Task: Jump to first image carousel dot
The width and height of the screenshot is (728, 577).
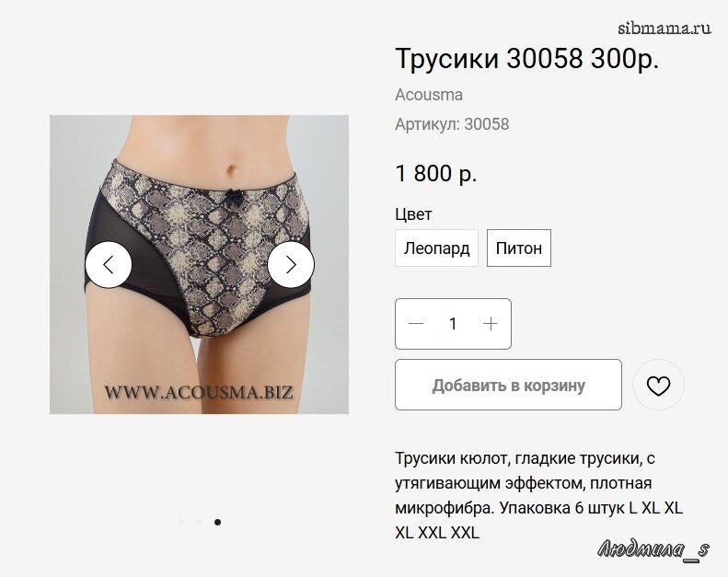Action: click(180, 522)
